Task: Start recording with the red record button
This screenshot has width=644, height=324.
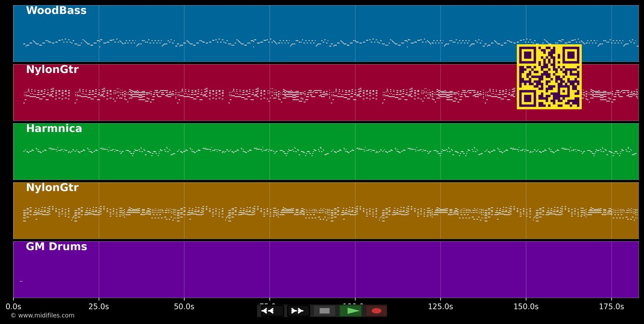Action: (377, 311)
